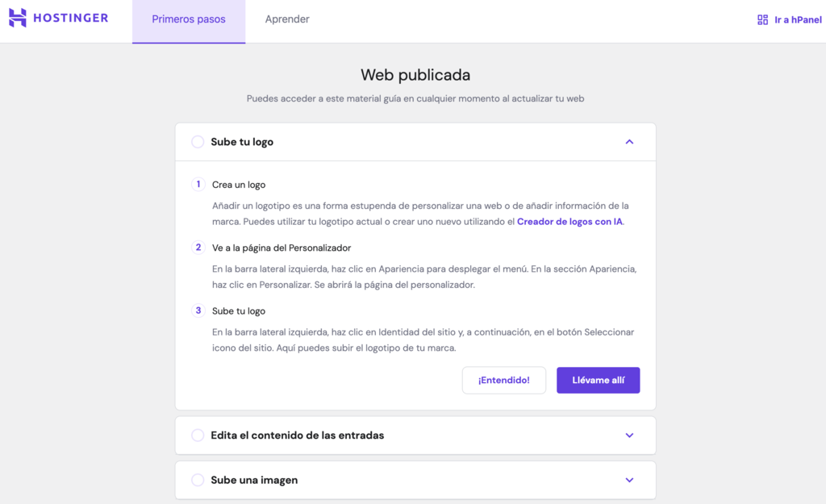826x504 pixels.
Task: Open the "Aprender" tab
Action: (x=287, y=19)
